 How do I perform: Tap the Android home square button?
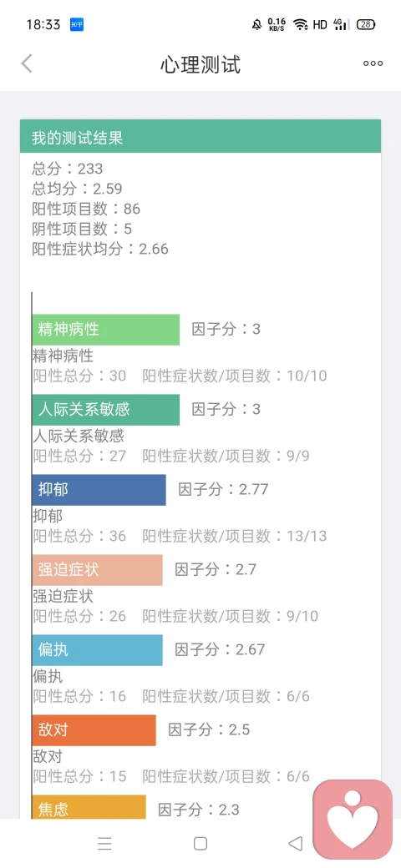200,843
